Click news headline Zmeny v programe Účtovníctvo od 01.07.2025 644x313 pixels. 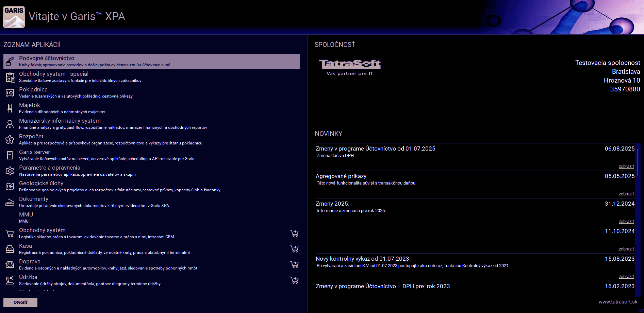click(x=375, y=149)
